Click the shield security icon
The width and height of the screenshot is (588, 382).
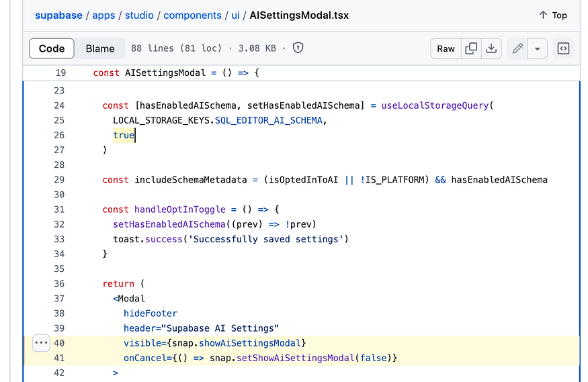pos(298,48)
